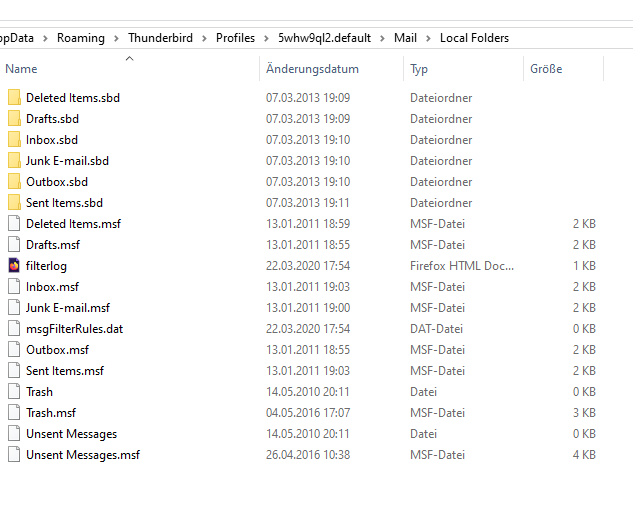
Task: Click the 4 KB size cell
Action: tap(584, 455)
